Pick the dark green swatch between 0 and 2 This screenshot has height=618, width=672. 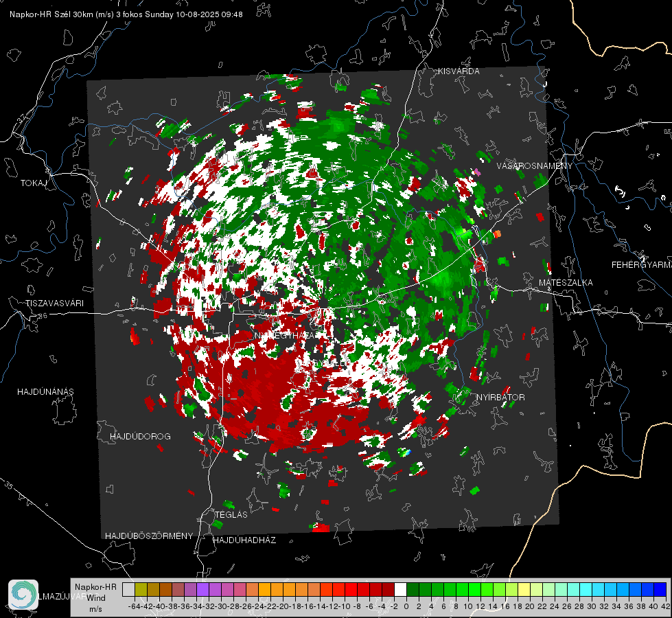pyautogui.click(x=413, y=589)
